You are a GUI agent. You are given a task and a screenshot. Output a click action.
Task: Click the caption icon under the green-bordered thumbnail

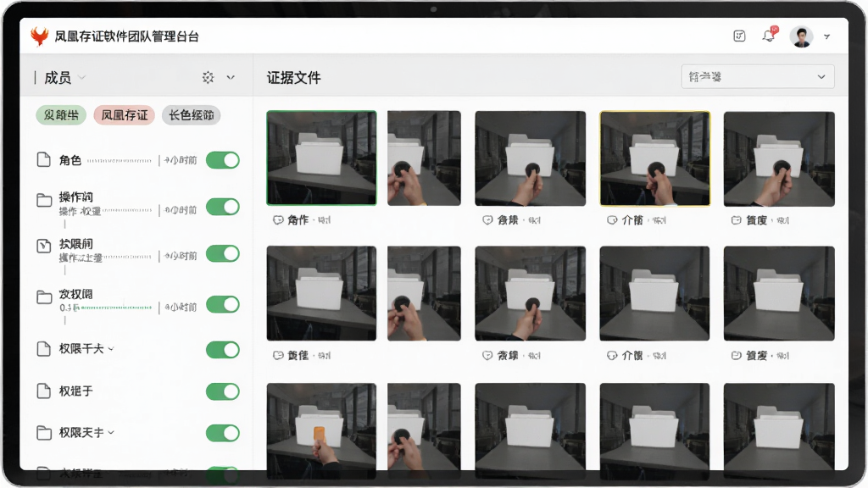(278, 220)
